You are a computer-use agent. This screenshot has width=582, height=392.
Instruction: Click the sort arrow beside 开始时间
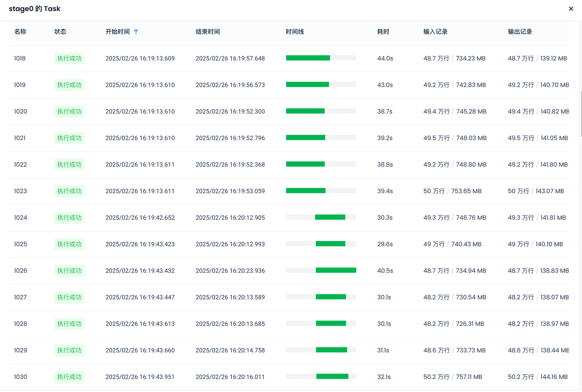click(x=136, y=32)
